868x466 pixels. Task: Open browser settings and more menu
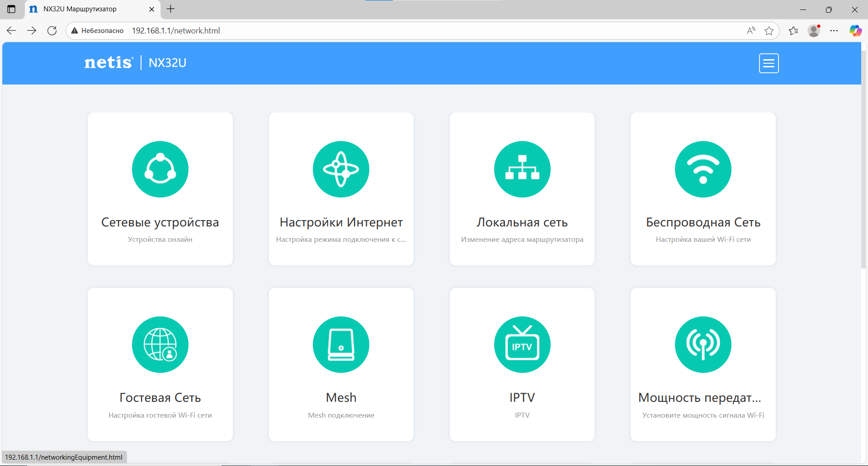coord(834,31)
